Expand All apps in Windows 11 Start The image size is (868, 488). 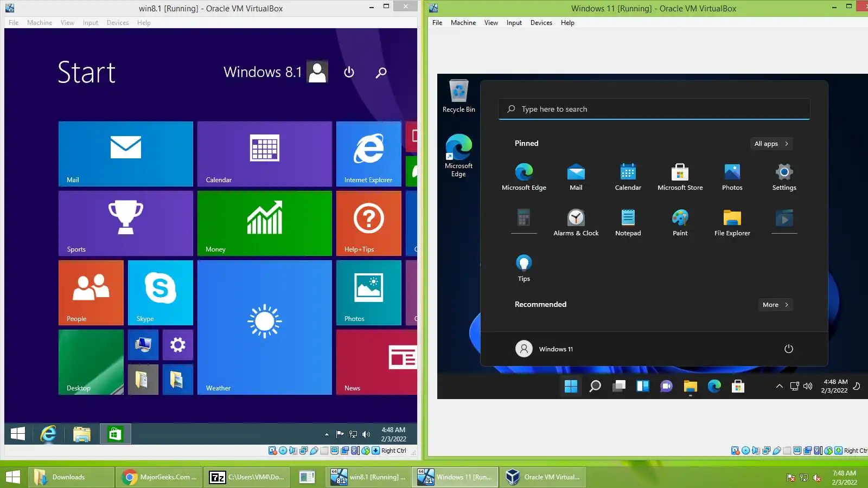pyautogui.click(x=771, y=144)
